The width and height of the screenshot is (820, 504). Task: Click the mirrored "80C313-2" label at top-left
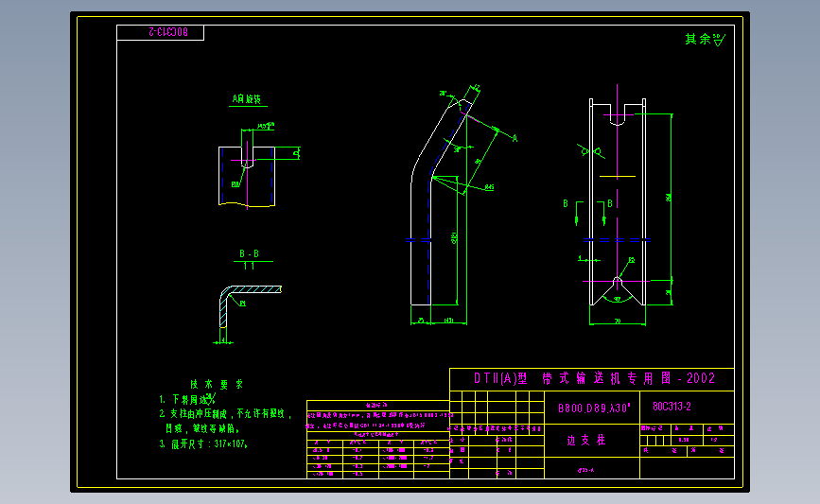(168, 32)
